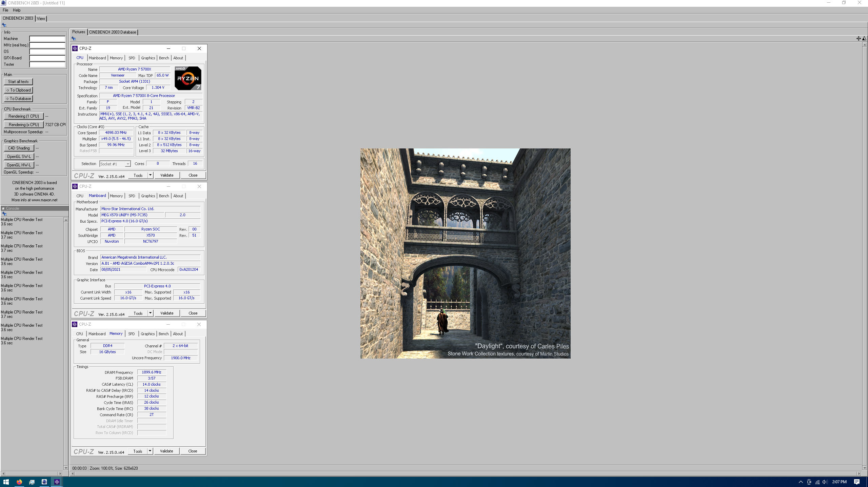Image resolution: width=868 pixels, height=487 pixels.
Task: Click Validate in the CPU window
Action: tap(167, 175)
